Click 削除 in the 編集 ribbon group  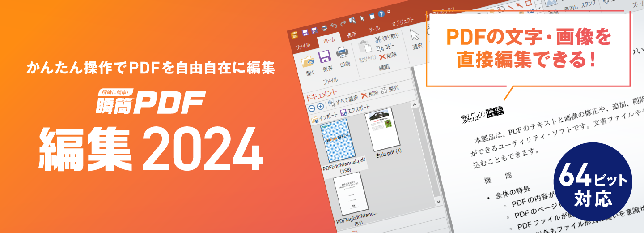pyautogui.click(x=388, y=56)
